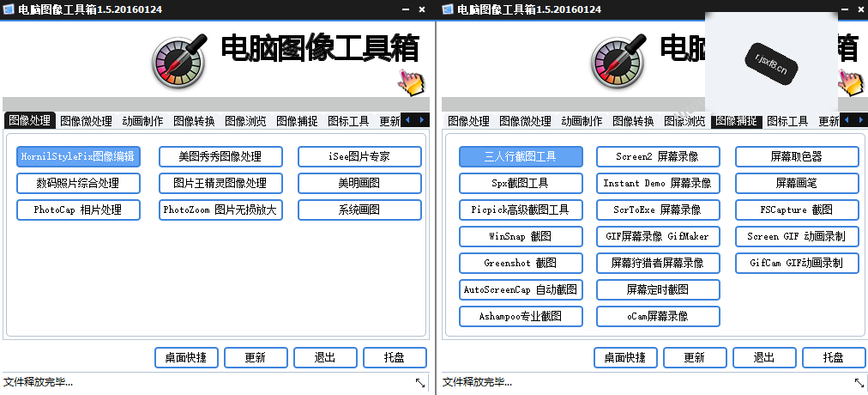The height and width of the screenshot is (395, 868).
Task: Launch oCam屏幕录像
Action: click(x=658, y=316)
